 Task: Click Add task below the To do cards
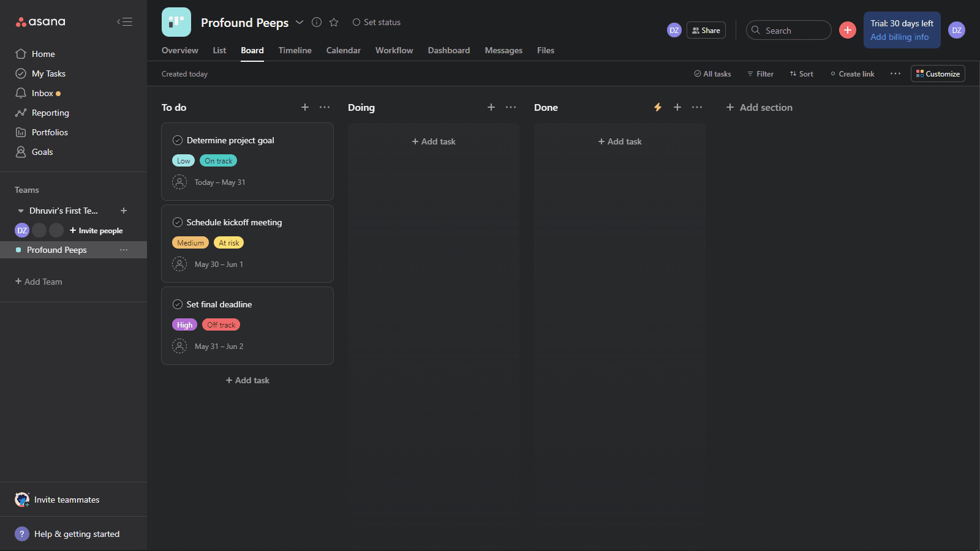click(x=247, y=380)
